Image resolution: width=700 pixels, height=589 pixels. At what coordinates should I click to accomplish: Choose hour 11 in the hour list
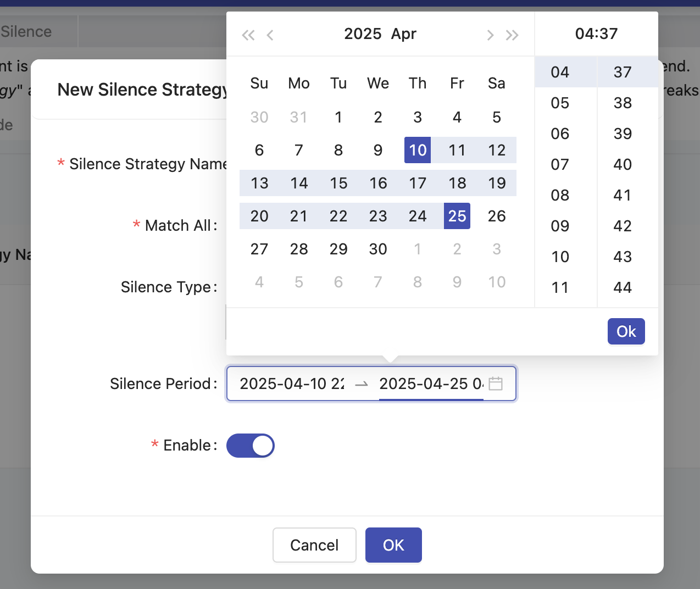coord(560,287)
